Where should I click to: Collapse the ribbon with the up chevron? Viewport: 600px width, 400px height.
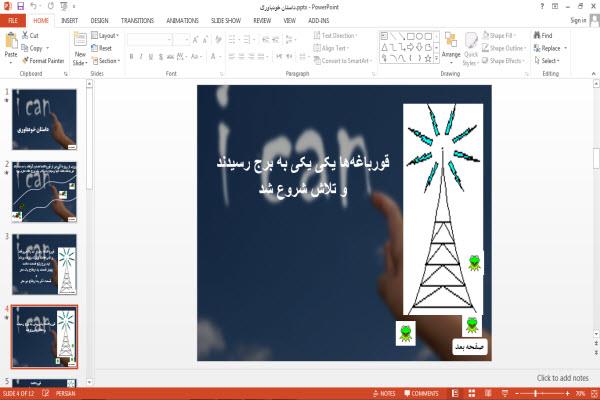pos(593,73)
